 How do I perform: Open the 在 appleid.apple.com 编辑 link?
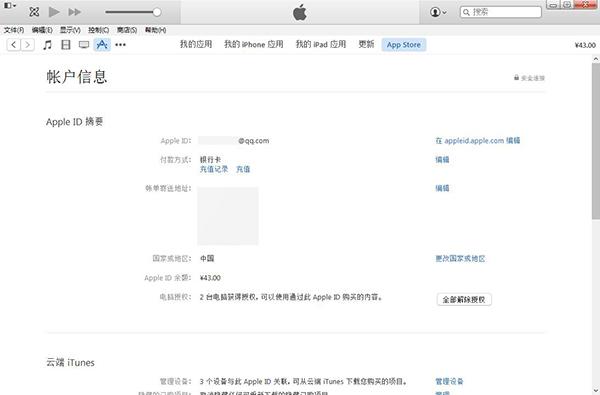pyautogui.click(x=478, y=140)
